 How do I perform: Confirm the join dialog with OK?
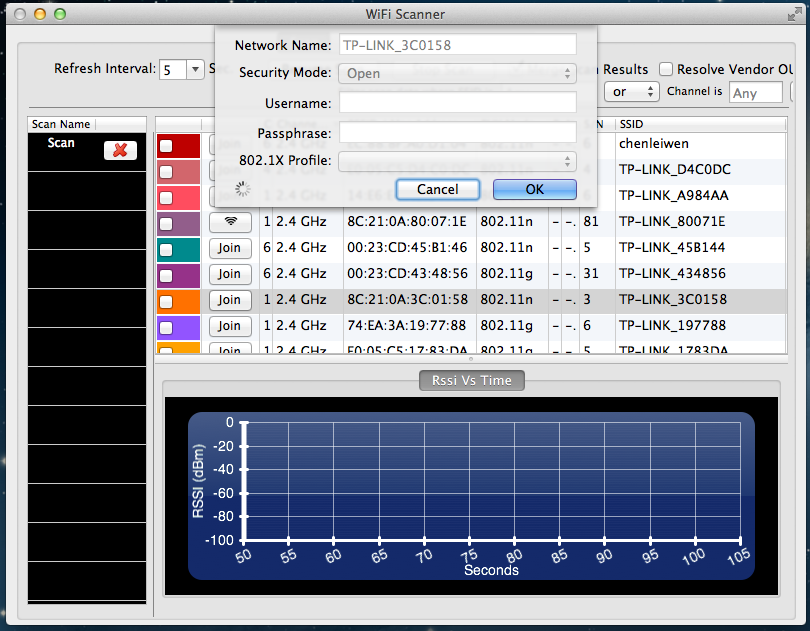pyautogui.click(x=535, y=190)
